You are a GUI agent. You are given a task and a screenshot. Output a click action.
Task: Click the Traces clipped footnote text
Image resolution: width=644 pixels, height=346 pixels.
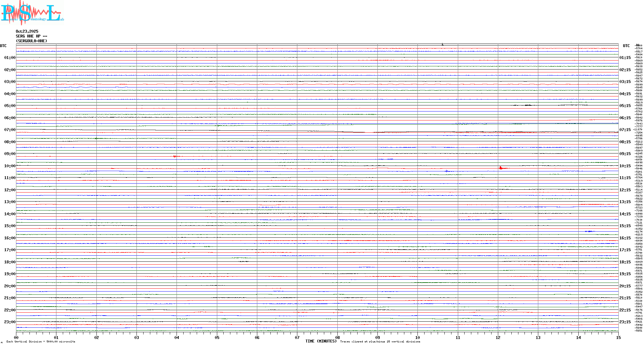380,342
